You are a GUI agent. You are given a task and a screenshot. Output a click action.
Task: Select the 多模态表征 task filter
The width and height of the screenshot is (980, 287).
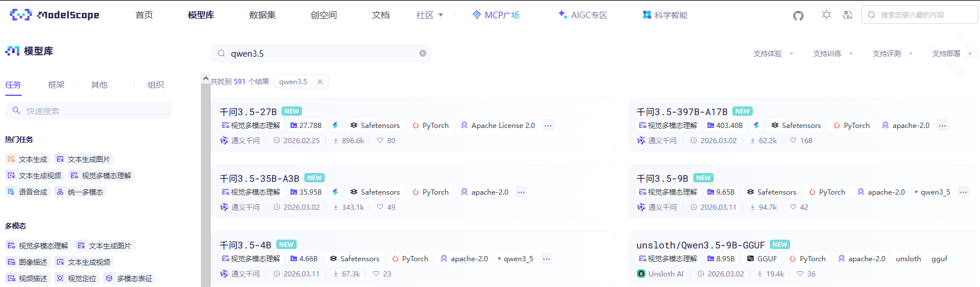coord(129,278)
